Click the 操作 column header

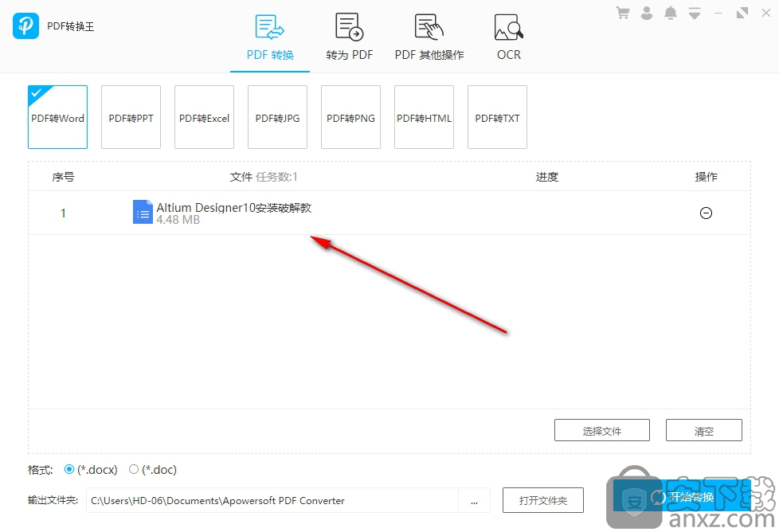(706, 177)
